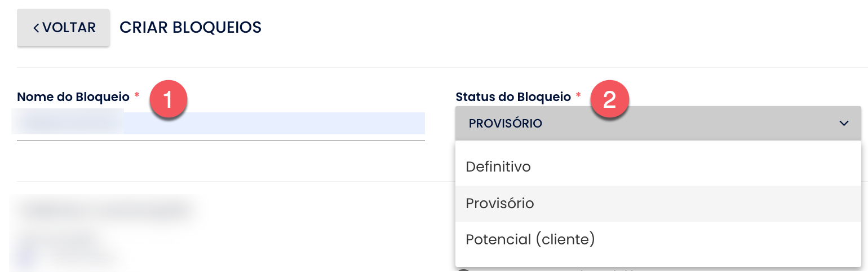The image size is (868, 272).
Task: Click the Status do Bloqueio label
Action: point(513,97)
